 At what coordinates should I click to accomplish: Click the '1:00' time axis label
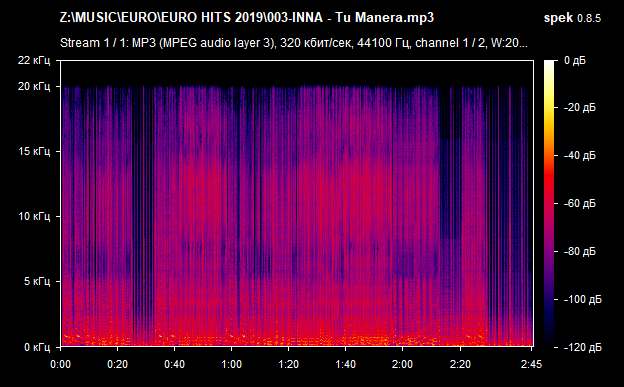(231, 364)
